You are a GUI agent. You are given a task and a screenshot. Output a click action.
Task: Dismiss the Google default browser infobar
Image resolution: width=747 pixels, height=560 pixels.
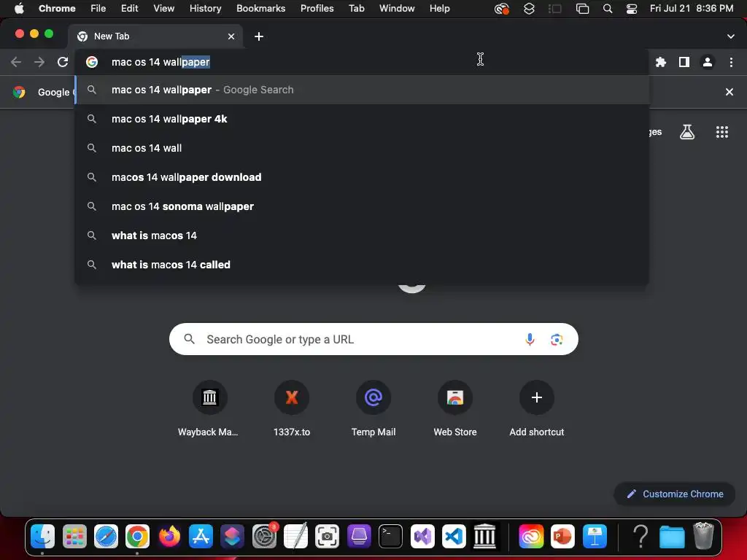pos(729,92)
